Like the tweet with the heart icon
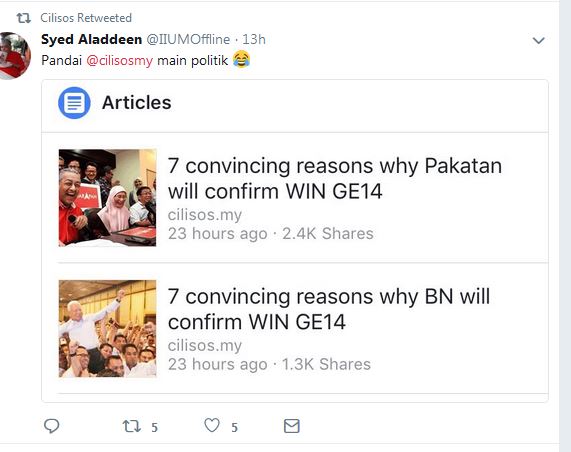The height and width of the screenshot is (452, 571). [212, 425]
